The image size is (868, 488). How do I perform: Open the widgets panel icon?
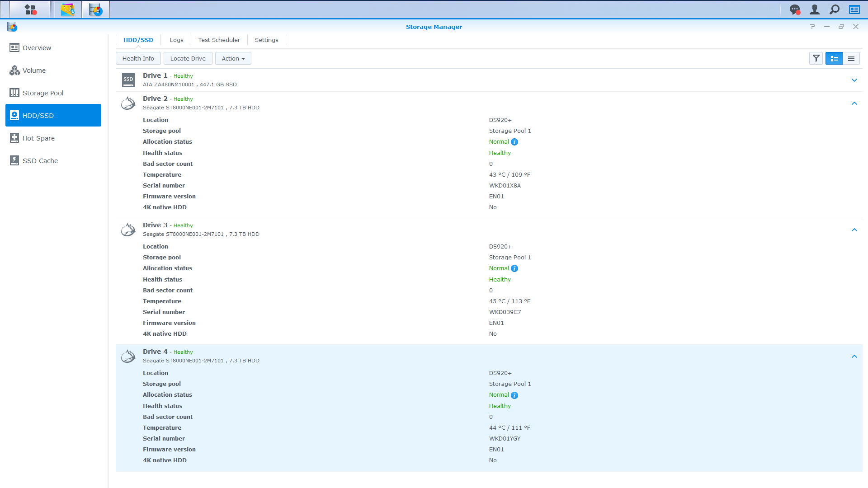point(854,9)
